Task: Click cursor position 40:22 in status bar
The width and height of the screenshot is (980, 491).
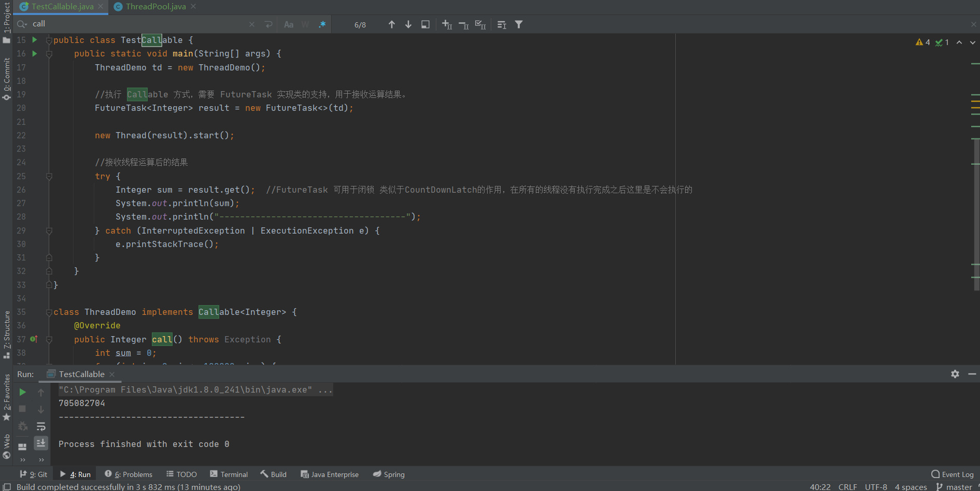Action: pyautogui.click(x=820, y=487)
